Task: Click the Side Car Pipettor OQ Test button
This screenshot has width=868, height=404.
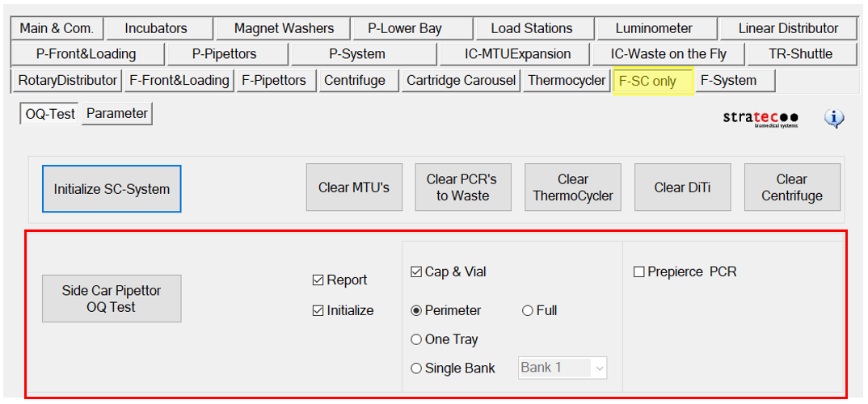Action: [112, 299]
